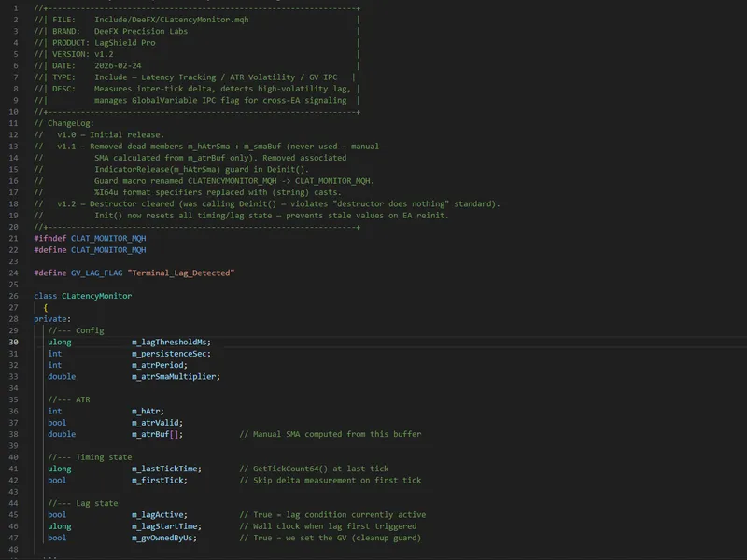Click the member 'm_hAtr'

coord(146,411)
